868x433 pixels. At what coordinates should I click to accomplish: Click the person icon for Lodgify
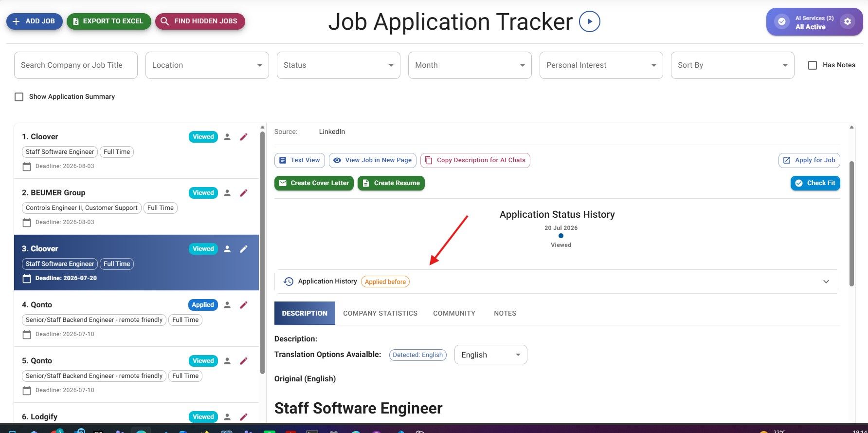pos(227,417)
